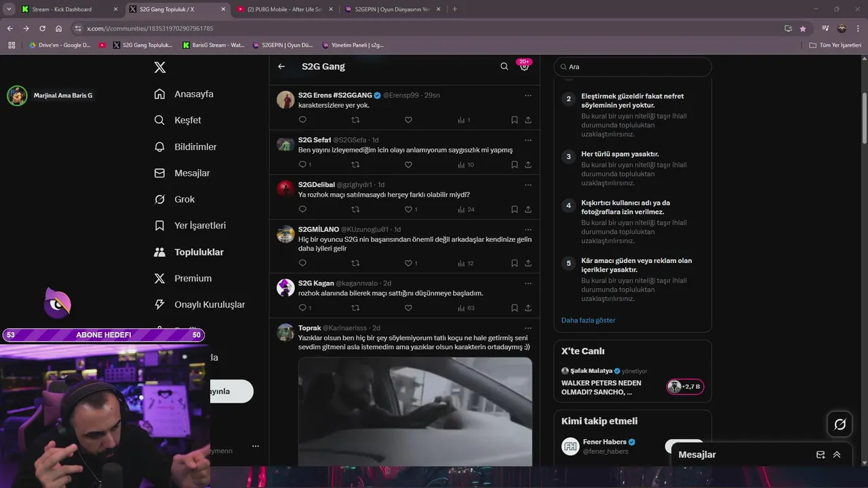868x488 pixels.
Task: Open Yer İşaretleri bookmarks
Action: (190, 226)
